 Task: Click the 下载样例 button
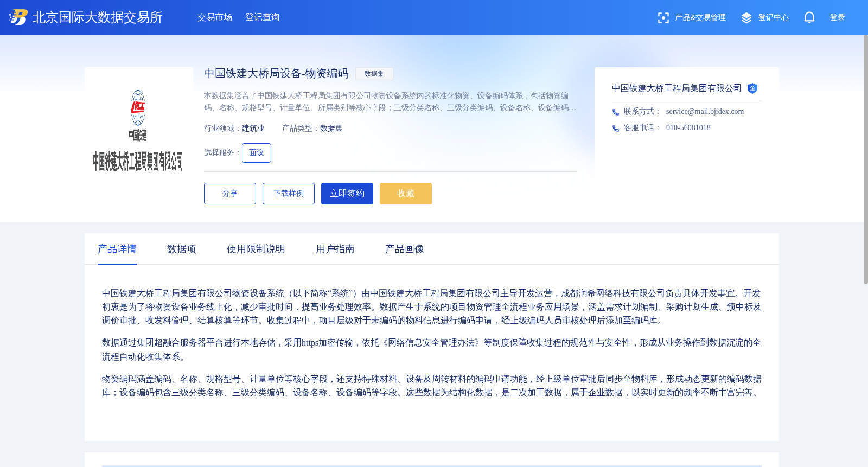click(289, 194)
